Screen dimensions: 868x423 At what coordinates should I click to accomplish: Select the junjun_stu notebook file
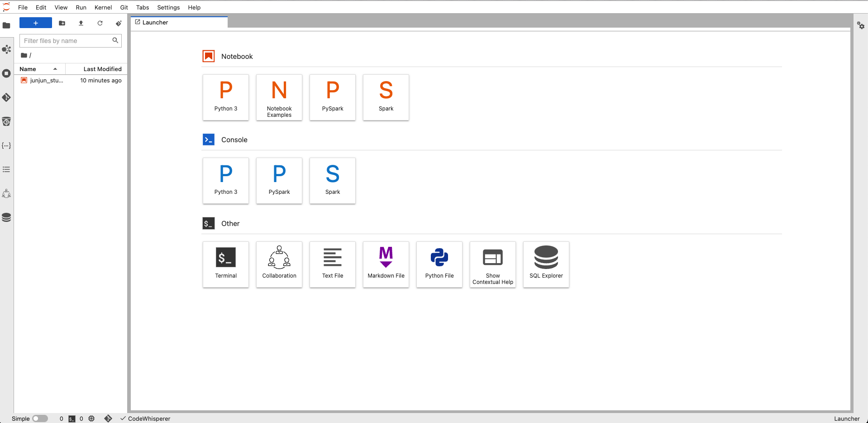71,80
